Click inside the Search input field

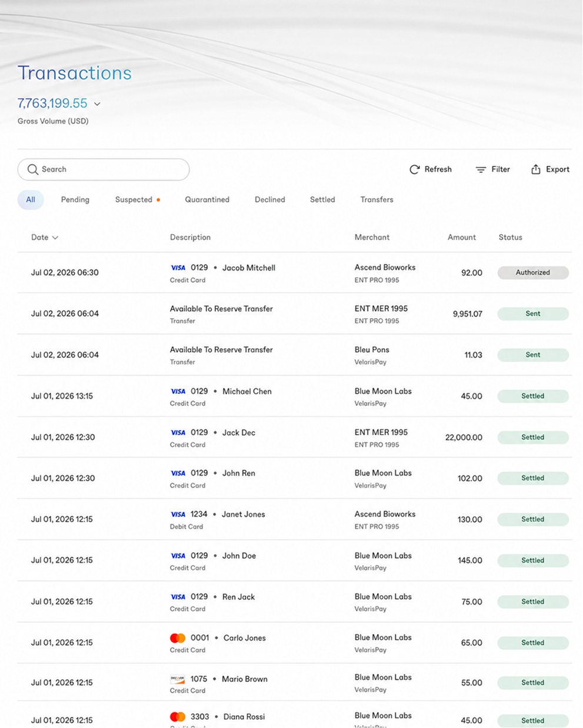click(x=104, y=169)
